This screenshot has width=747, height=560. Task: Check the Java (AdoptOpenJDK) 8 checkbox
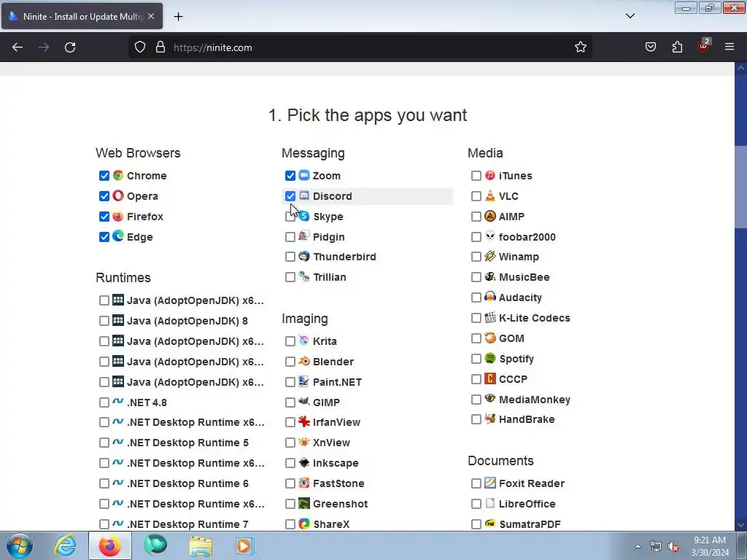pyautogui.click(x=104, y=321)
